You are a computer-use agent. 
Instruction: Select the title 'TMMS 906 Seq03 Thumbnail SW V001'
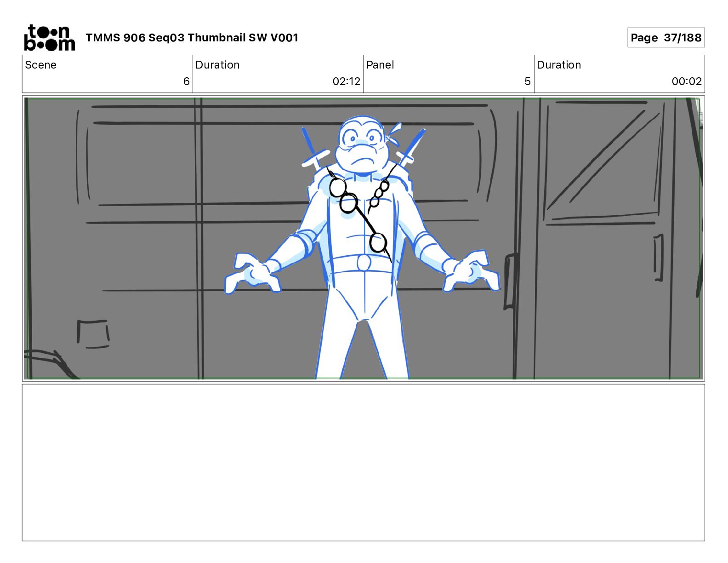click(192, 38)
